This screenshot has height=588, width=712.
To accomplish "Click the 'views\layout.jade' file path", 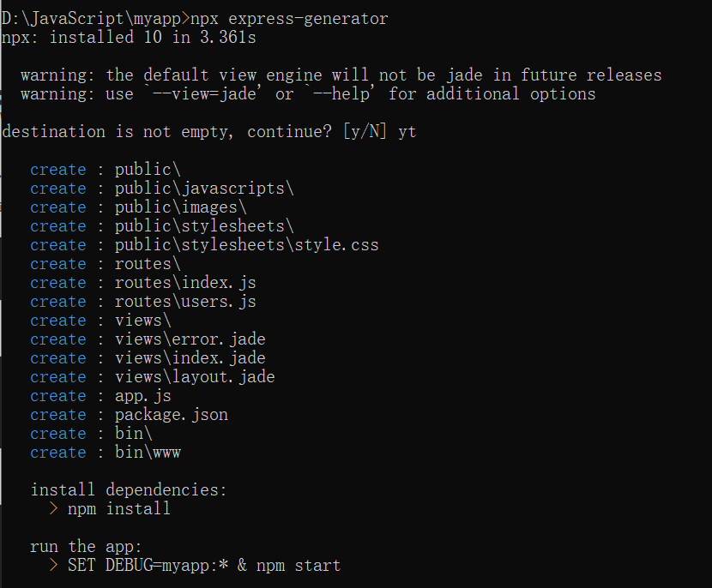I will point(195,376).
